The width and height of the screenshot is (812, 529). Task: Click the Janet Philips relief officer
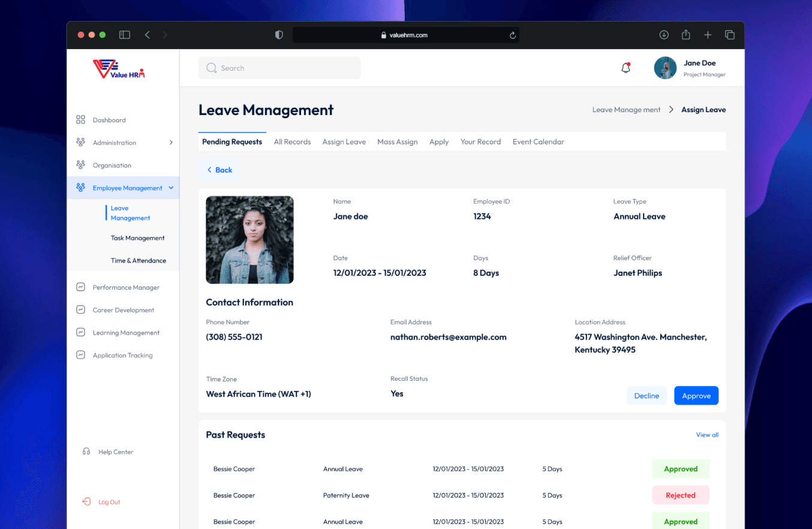tap(637, 273)
